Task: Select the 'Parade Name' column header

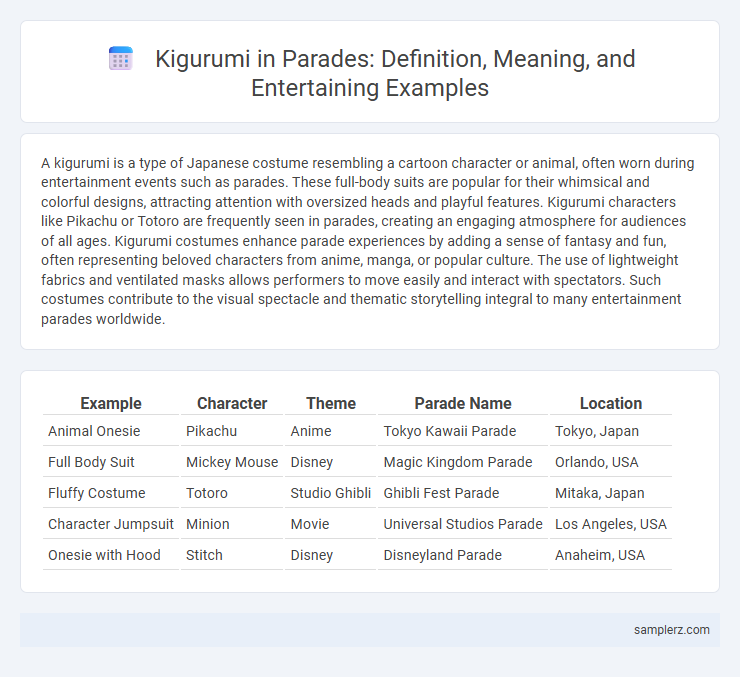Action: tap(463, 403)
